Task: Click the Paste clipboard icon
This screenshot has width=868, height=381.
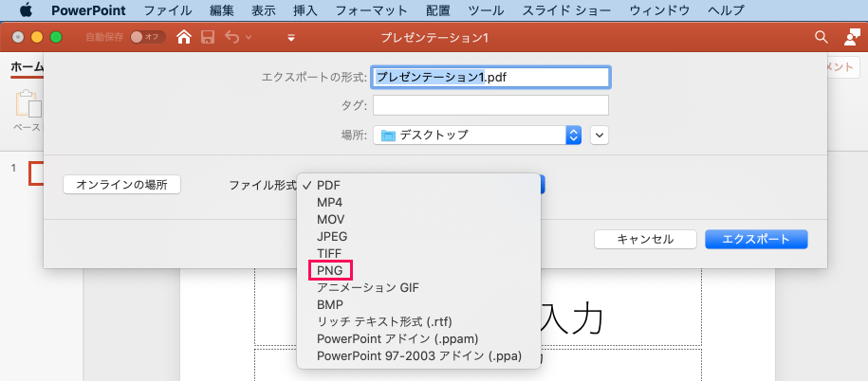Action: pos(28,104)
